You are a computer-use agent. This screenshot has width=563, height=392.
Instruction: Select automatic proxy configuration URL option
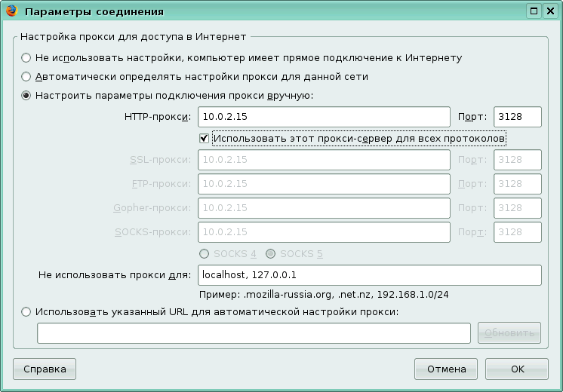point(26,311)
